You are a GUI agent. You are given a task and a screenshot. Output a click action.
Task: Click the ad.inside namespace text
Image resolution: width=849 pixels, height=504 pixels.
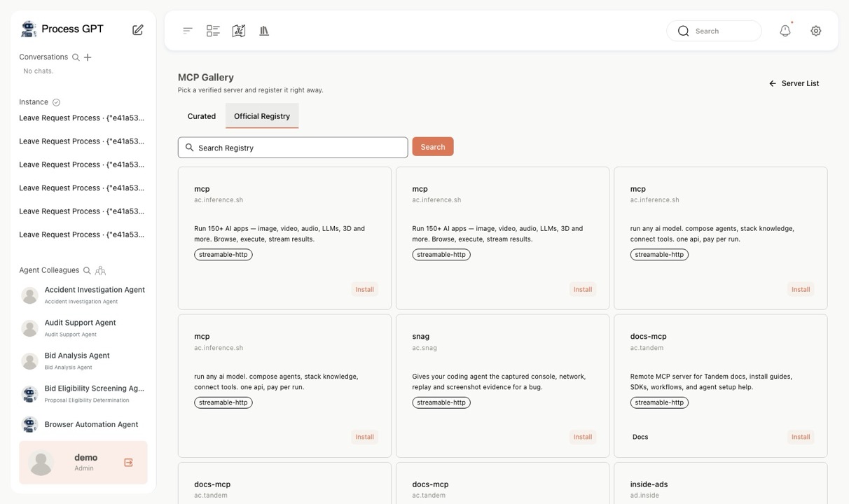644,496
